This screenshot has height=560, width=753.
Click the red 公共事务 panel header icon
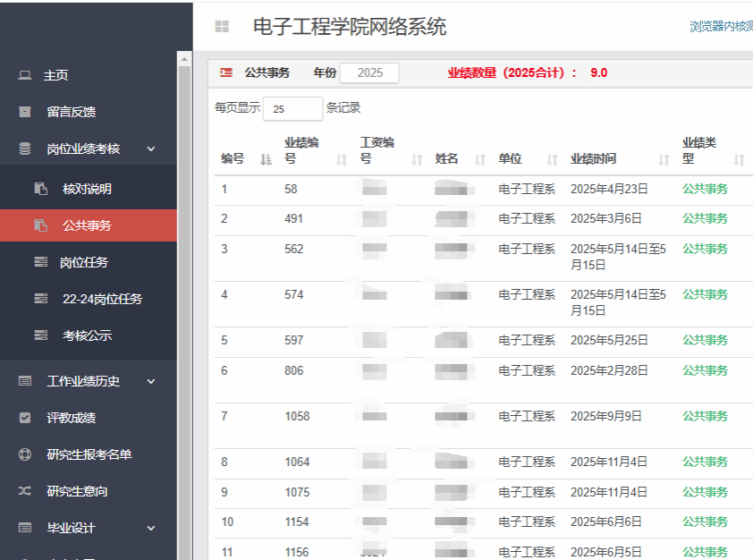click(226, 72)
